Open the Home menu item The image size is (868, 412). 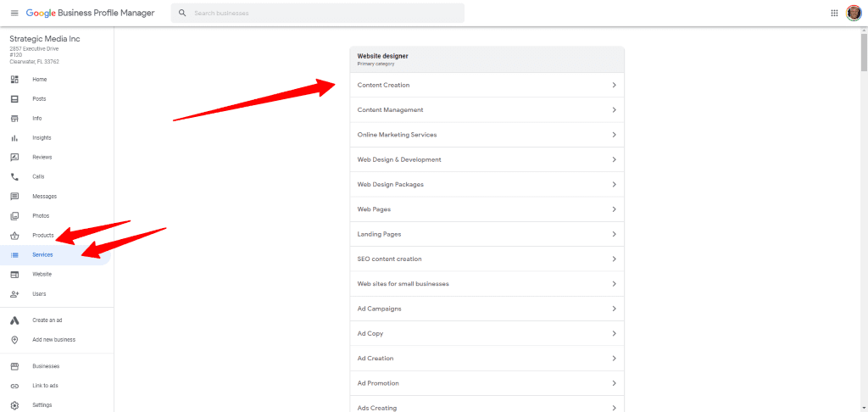40,79
